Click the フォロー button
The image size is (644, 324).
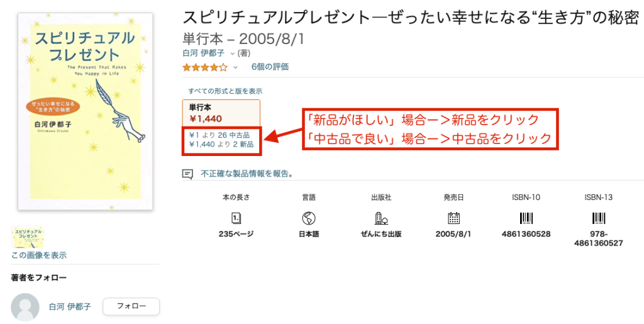131,306
